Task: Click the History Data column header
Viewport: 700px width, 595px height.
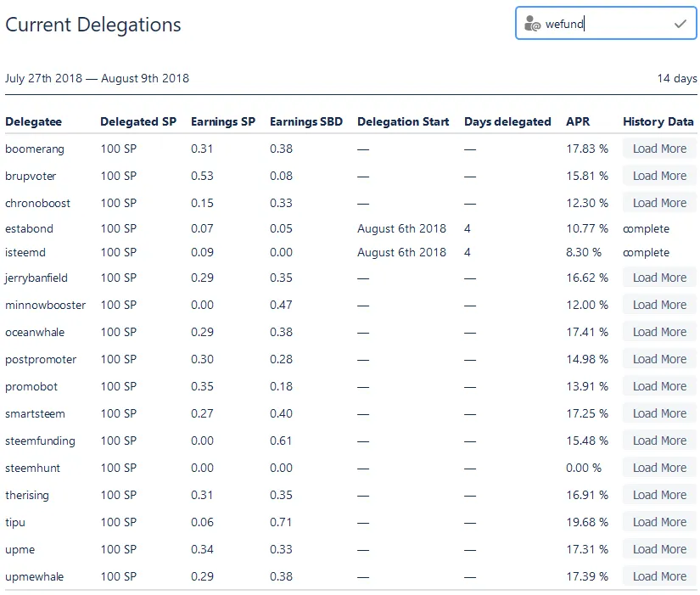Action: coord(658,121)
